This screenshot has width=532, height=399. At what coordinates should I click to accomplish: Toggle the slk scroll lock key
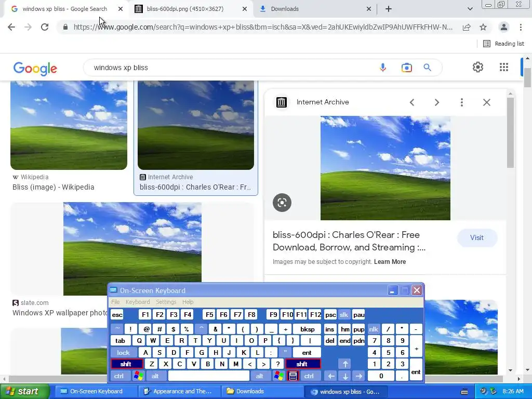[x=344, y=314]
